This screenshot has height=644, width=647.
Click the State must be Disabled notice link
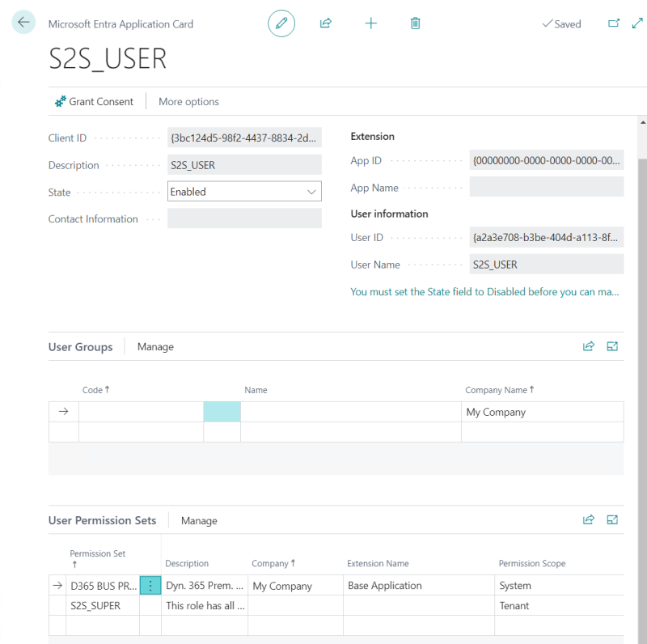(484, 291)
